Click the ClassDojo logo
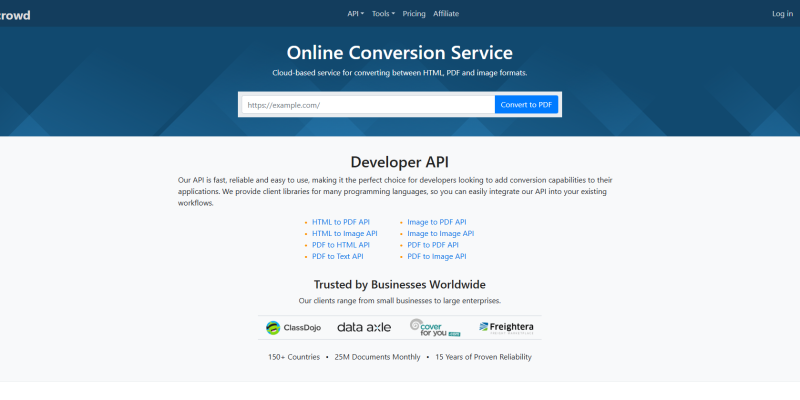The width and height of the screenshot is (800, 400). (x=293, y=327)
